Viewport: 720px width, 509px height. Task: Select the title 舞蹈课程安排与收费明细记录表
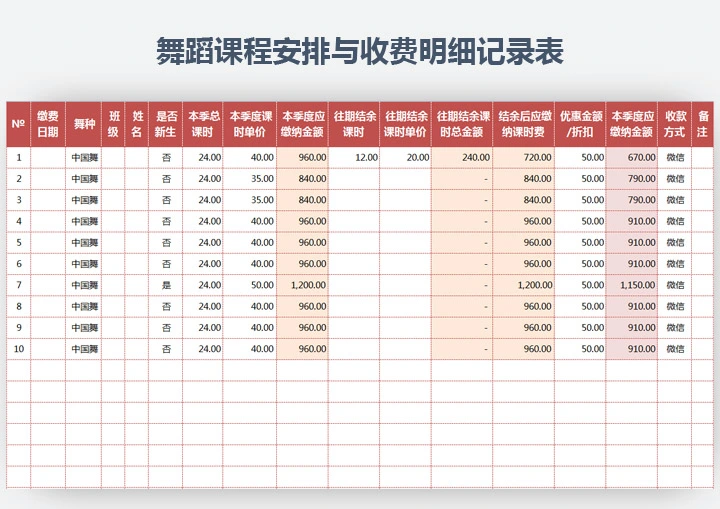(x=360, y=51)
